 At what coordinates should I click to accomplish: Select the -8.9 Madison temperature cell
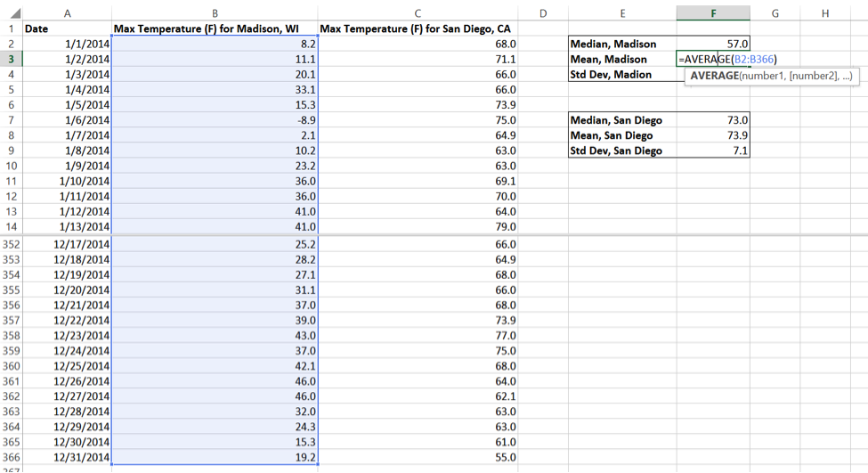215,120
